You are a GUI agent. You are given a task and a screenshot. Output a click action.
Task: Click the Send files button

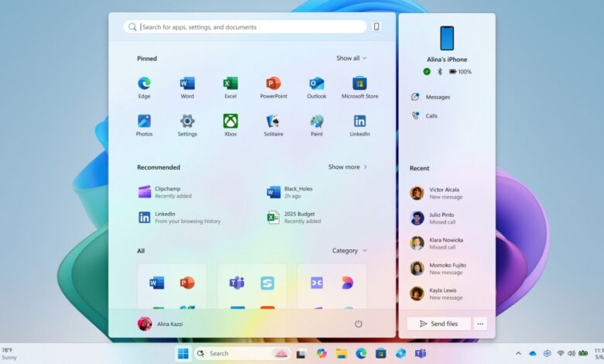click(x=439, y=324)
